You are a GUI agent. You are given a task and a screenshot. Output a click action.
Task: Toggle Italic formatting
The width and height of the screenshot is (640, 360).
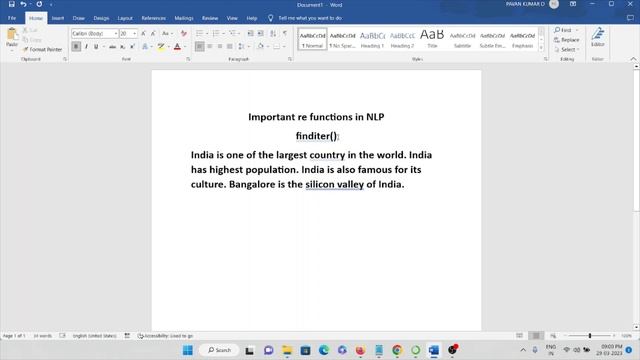click(86, 47)
